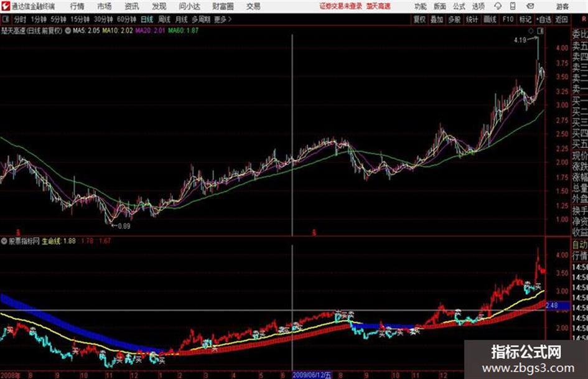Screen dimensions: 588x379
Task: Select the 周线 weekly chart tab
Action: [x=164, y=19]
